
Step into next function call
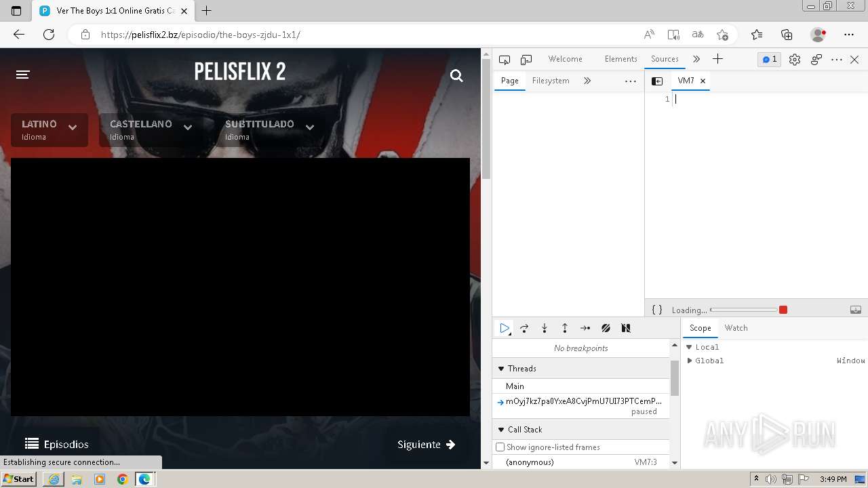[x=545, y=328]
